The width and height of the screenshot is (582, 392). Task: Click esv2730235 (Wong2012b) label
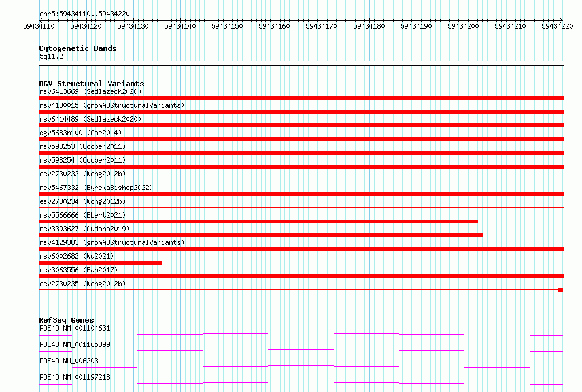tap(82, 284)
